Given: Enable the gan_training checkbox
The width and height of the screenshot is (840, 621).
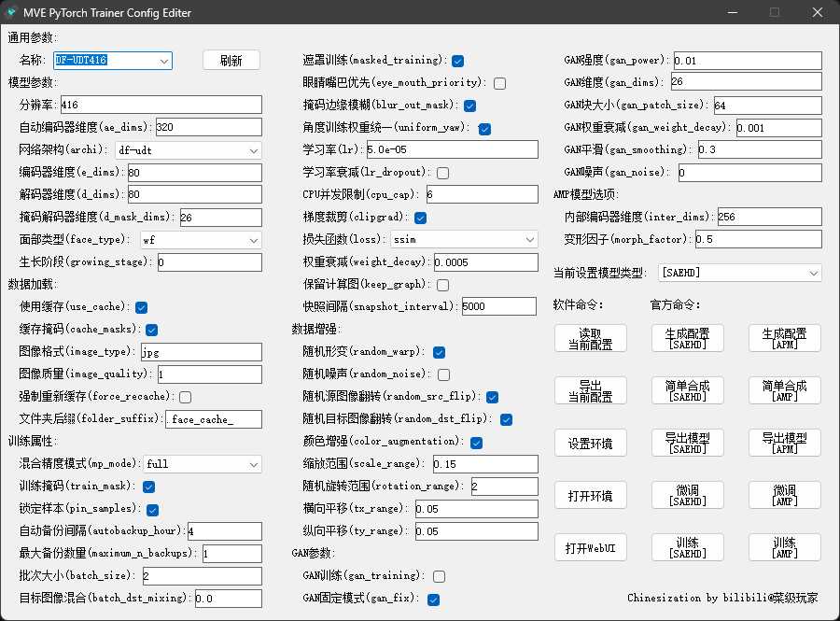Looking at the screenshot, I should [x=439, y=576].
